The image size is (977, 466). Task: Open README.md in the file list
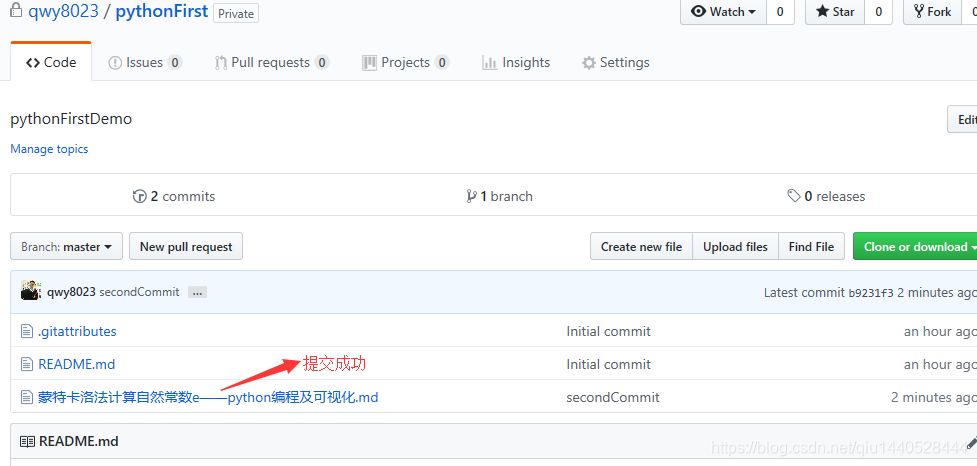point(77,364)
